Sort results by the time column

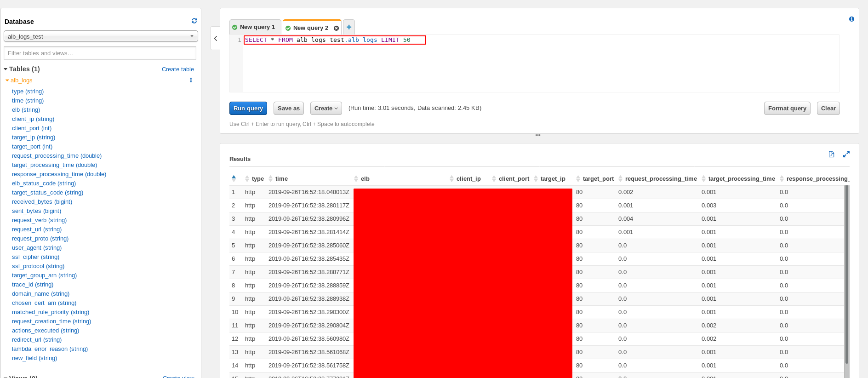coord(281,179)
